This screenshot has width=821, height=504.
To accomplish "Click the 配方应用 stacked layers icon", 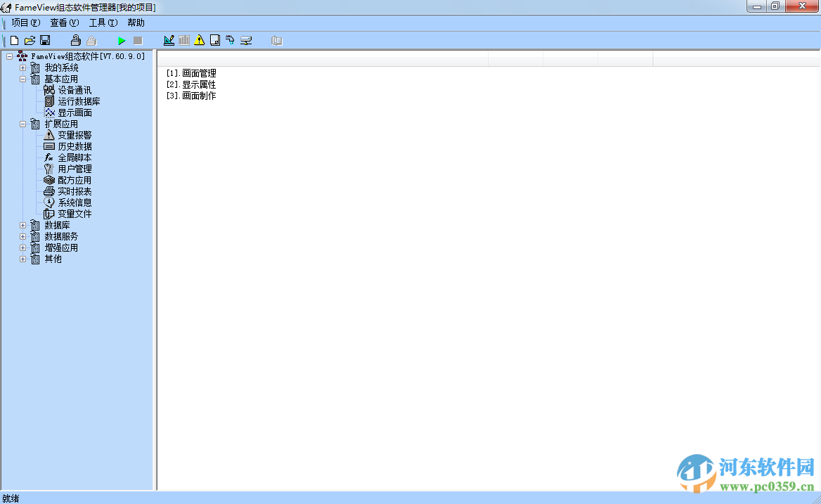I will click(x=49, y=180).
